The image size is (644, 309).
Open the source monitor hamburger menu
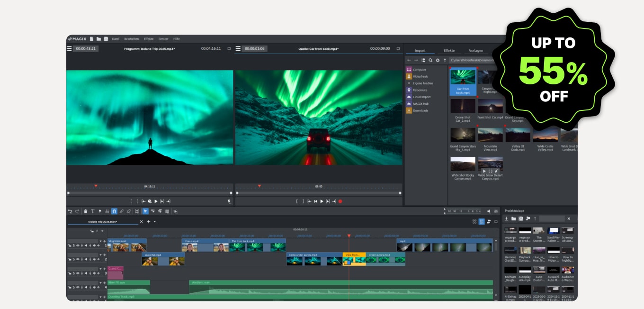tap(238, 48)
